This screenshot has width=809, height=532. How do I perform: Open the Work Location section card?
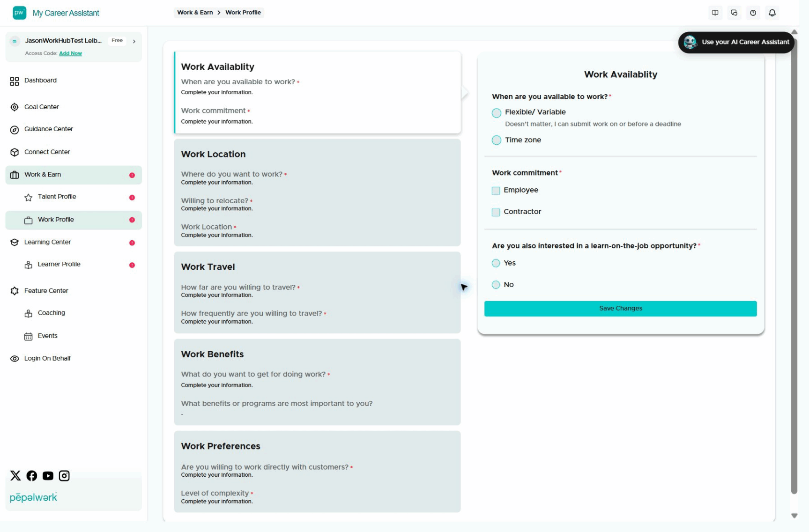click(317, 192)
